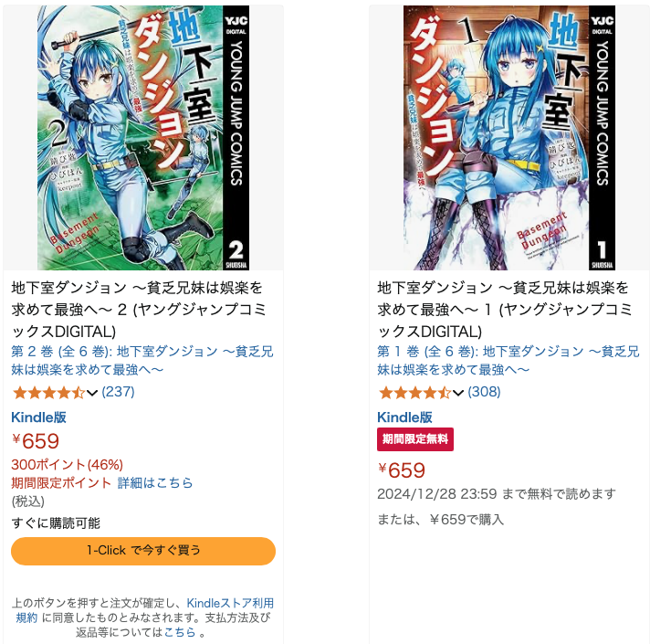Click the volume 2 product title

(x=140, y=310)
